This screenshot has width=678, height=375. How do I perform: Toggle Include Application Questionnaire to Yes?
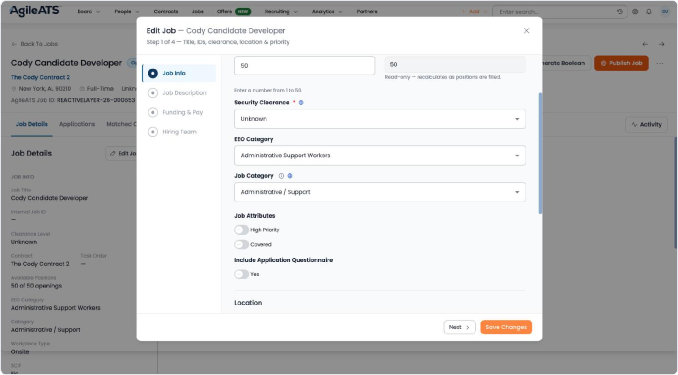pyautogui.click(x=241, y=274)
